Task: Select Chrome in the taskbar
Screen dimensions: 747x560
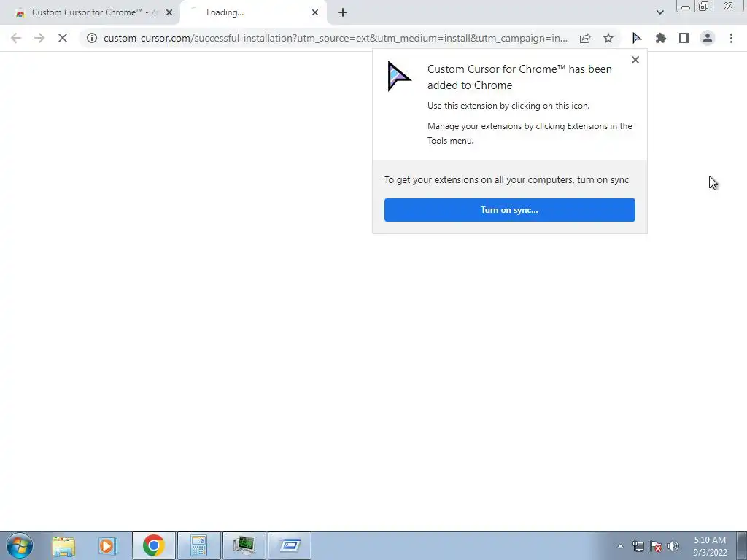Action: (x=153, y=545)
